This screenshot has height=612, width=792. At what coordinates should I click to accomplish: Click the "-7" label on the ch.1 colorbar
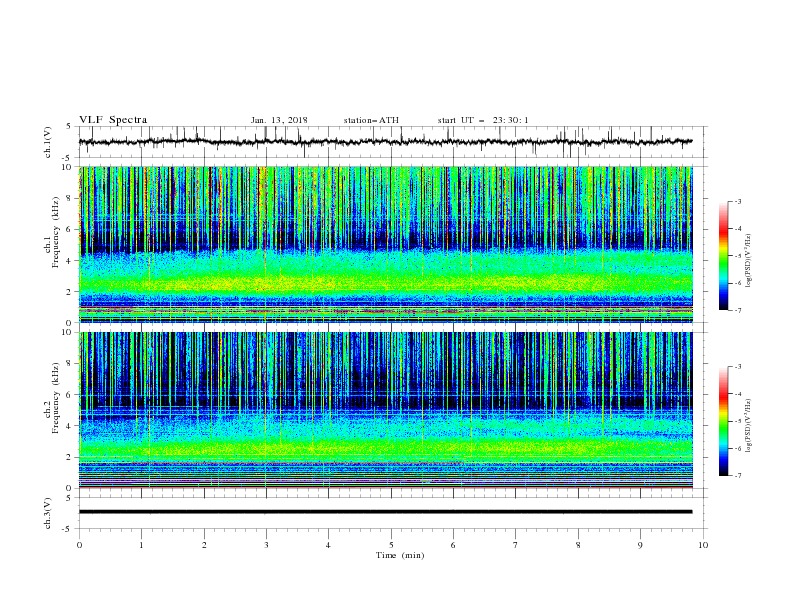coord(737,311)
